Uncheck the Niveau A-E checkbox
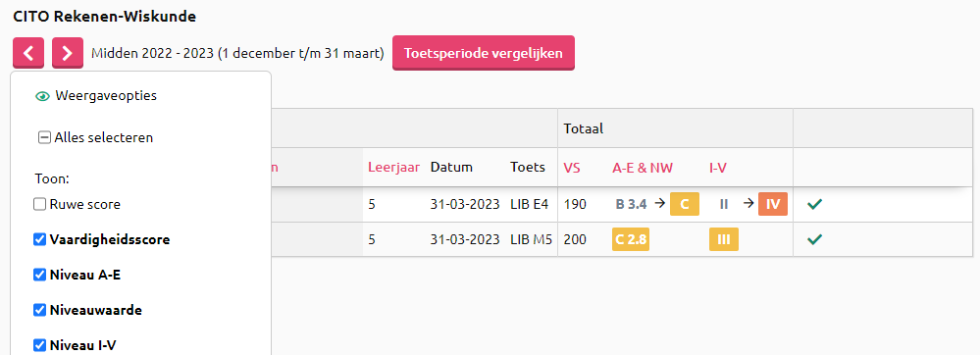Screen dimensions: 980x355 pyautogui.click(x=40, y=275)
